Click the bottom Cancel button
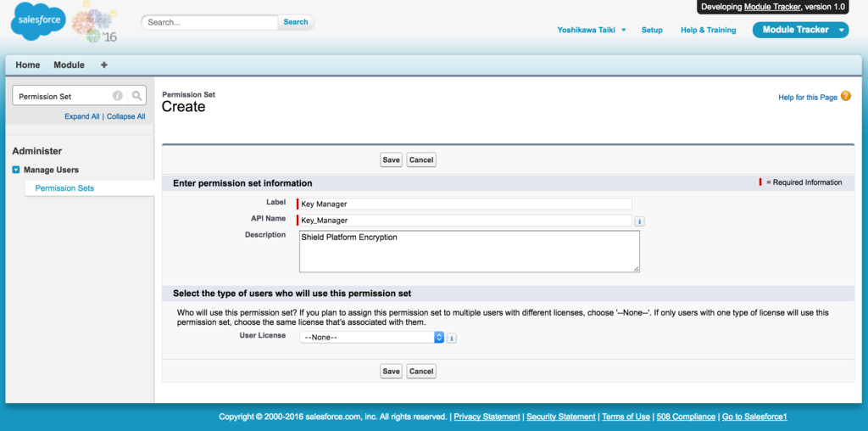 click(421, 371)
